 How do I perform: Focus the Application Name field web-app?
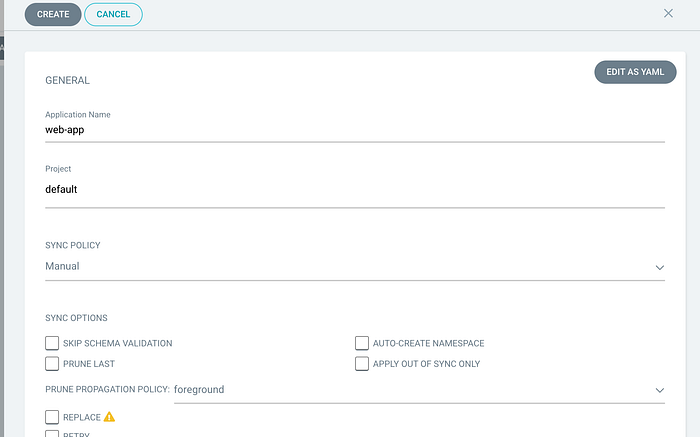click(355, 130)
